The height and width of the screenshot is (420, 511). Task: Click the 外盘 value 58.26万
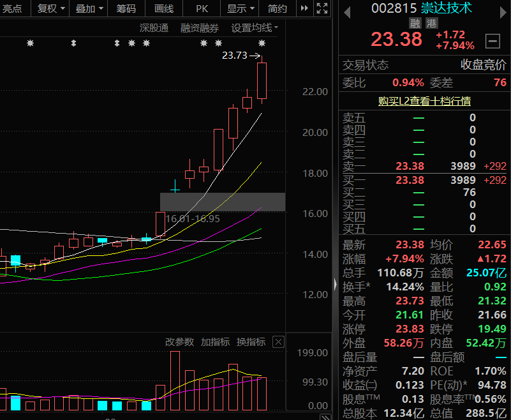tap(404, 343)
